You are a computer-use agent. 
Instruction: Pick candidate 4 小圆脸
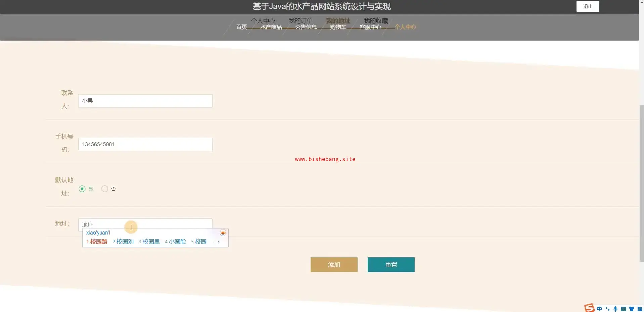(176, 242)
